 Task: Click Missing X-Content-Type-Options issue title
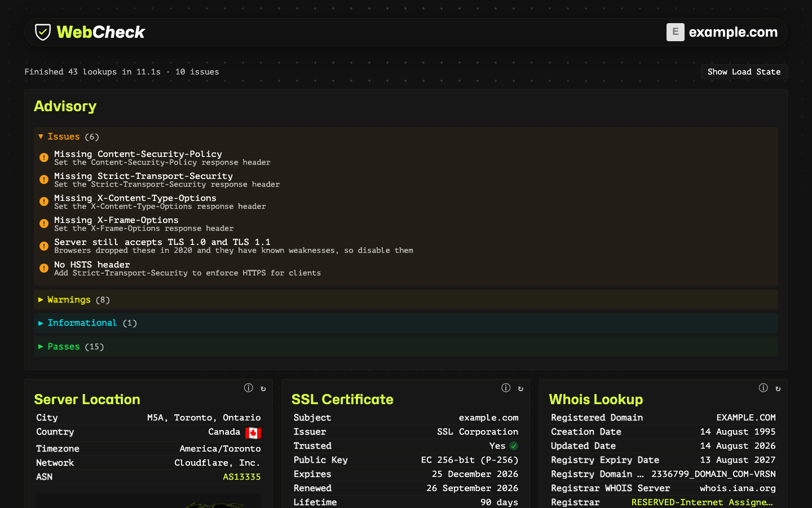135,198
